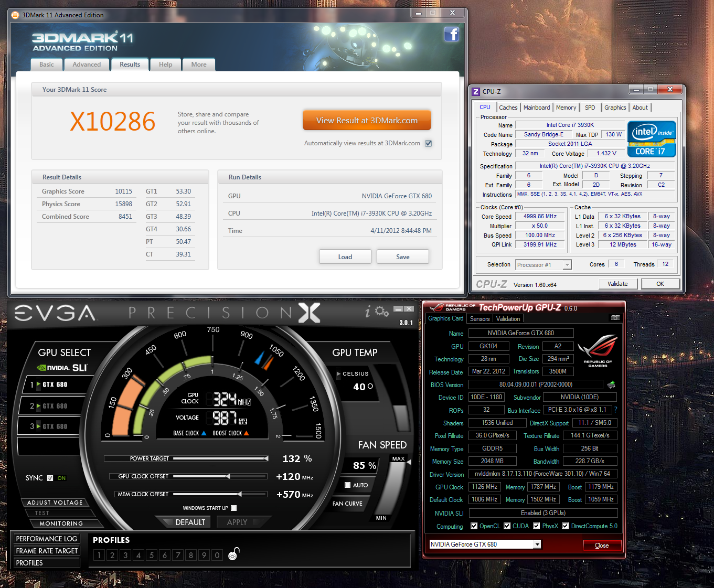Click the Republic of Gamers logo in GPU-Z
This screenshot has width=714, height=588.
point(598,351)
